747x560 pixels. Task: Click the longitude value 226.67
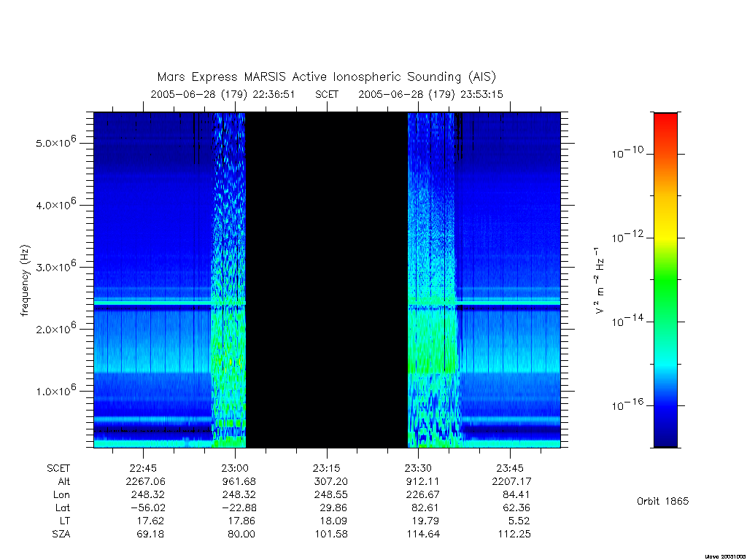click(x=422, y=495)
